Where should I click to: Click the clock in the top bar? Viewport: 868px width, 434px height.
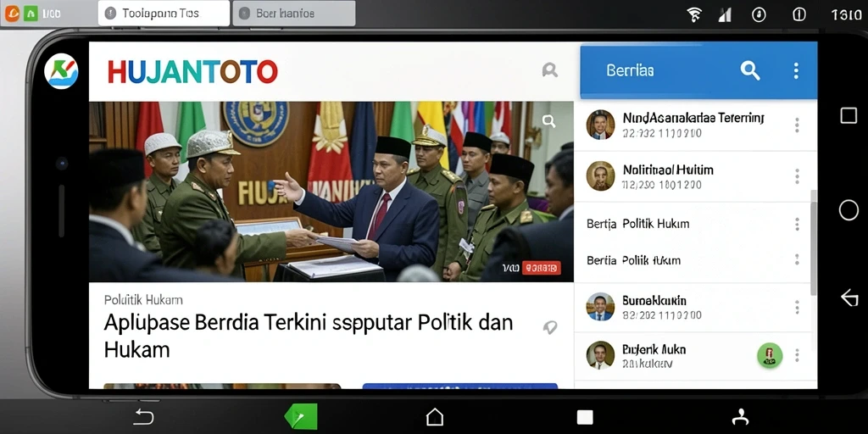(846, 15)
